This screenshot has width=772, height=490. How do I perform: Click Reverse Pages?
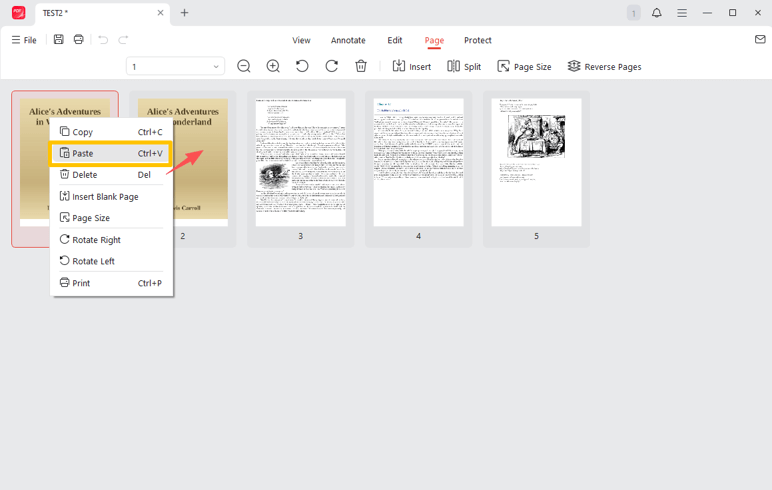pyautogui.click(x=604, y=66)
